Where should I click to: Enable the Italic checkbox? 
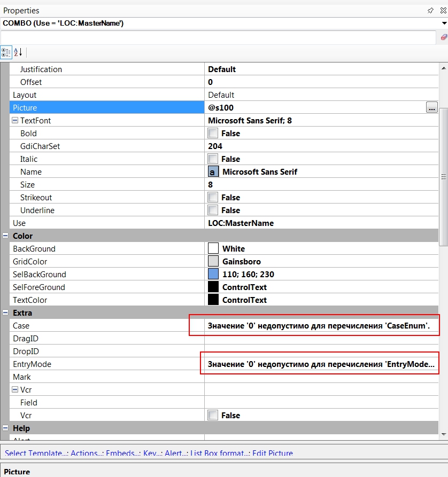tap(213, 159)
